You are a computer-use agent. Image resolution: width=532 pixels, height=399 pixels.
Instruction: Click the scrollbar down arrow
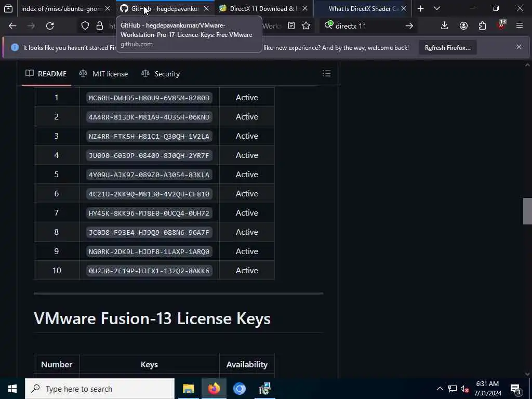[x=527, y=374]
